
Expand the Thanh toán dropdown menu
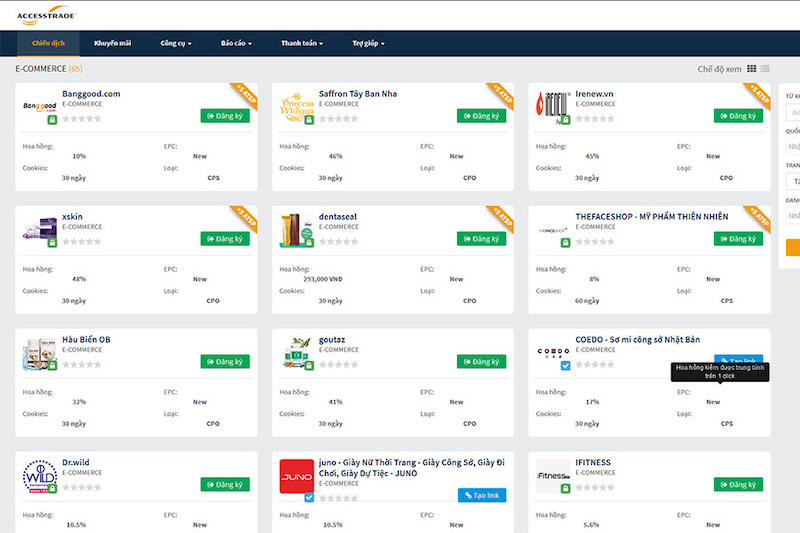(x=302, y=43)
